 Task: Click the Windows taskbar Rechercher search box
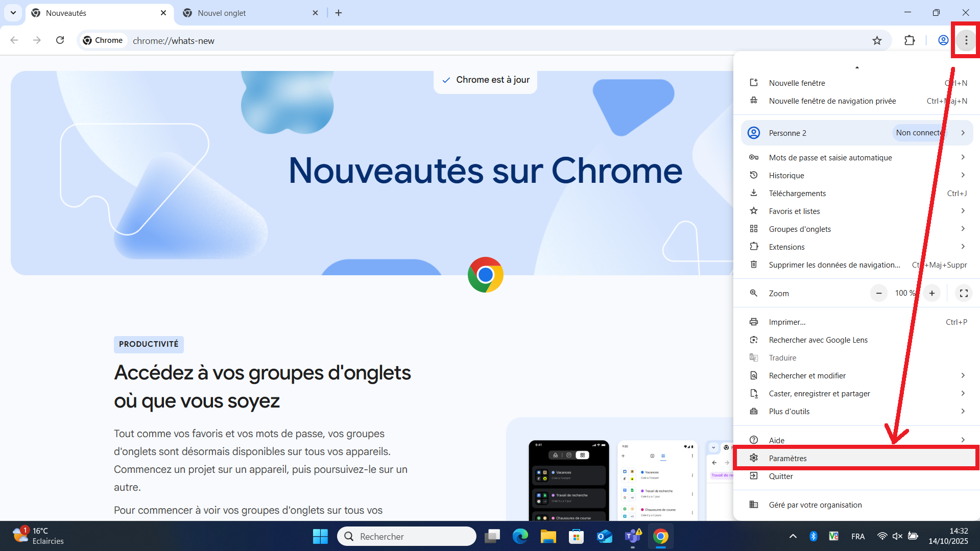pyautogui.click(x=407, y=536)
